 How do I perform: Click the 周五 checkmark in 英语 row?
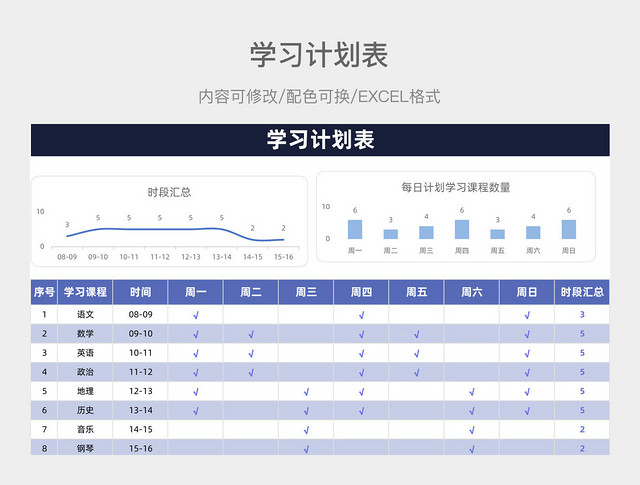[x=417, y=354]
